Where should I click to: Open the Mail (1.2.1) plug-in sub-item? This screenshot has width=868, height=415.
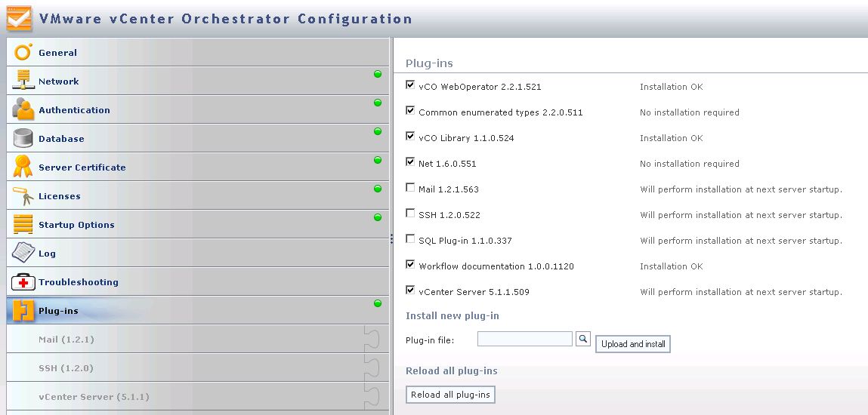(x=66, y=340)
